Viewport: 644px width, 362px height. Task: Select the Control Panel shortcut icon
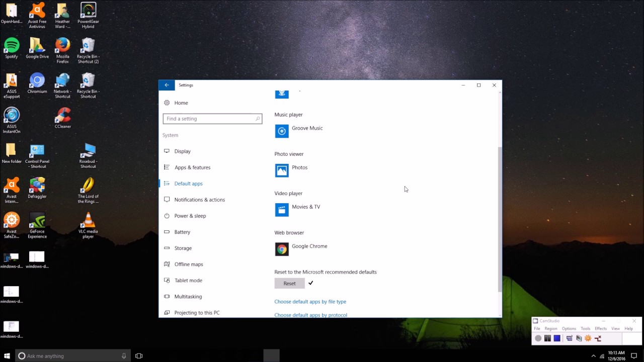(x=37, y=155)
